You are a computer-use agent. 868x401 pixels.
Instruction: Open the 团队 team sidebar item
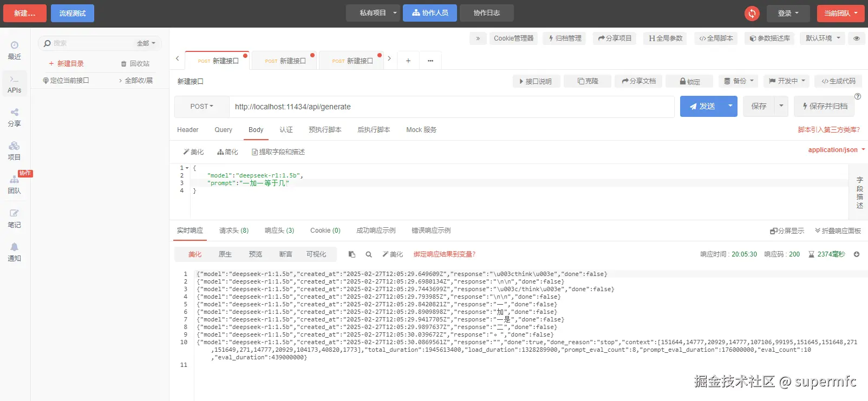click(x=15, y=185)
